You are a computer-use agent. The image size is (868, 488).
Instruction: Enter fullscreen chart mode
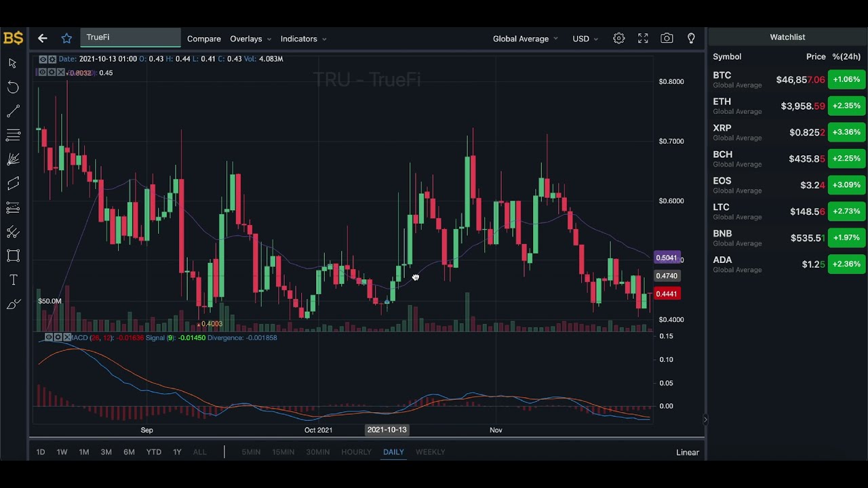643,39
